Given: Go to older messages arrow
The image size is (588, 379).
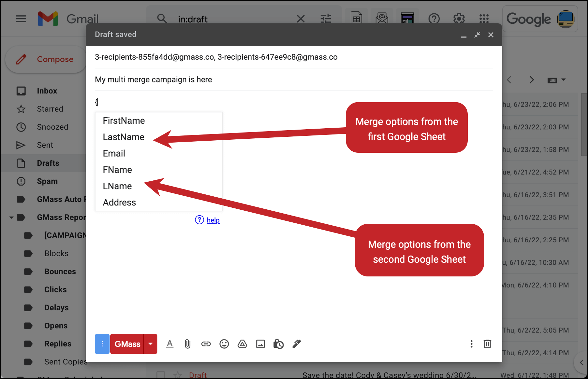Looking at the screenshot, I should coord(532,80).
